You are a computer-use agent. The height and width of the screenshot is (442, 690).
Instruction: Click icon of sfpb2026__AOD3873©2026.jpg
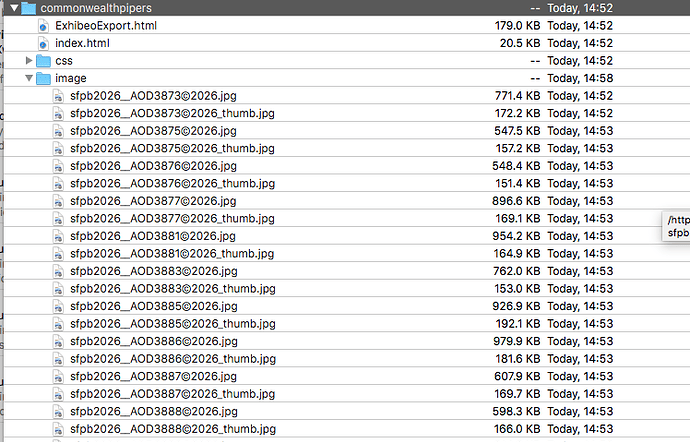pos(58,96)
